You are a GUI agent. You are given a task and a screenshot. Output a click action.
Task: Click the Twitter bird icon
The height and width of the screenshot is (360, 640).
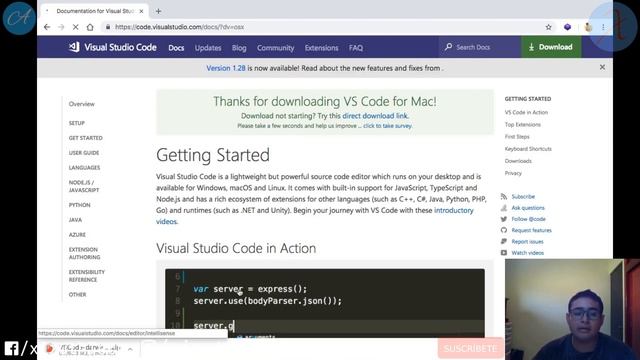coord(504,219)
